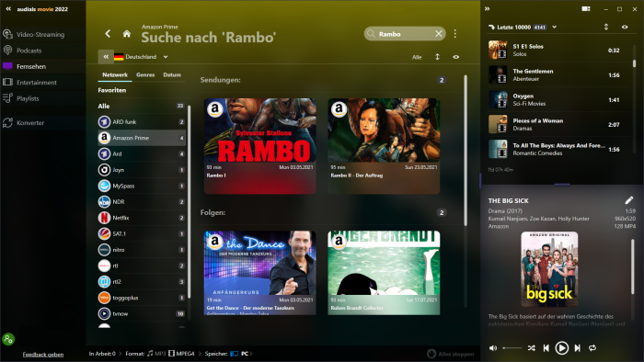Image resolution: width=644 pixels, height=362 pixels.
Task: Filter by Joyn network
Action: tap(142, 170)
